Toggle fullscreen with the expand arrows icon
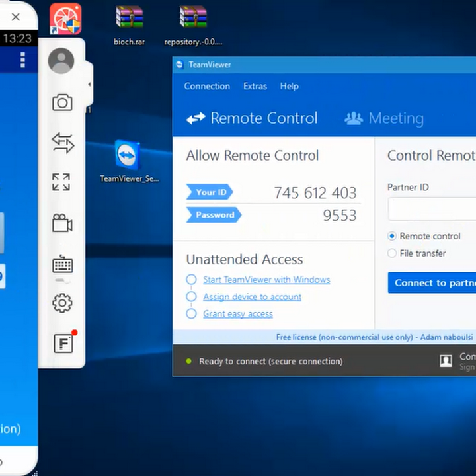This screenshot has width=476, height=476. 61,182
